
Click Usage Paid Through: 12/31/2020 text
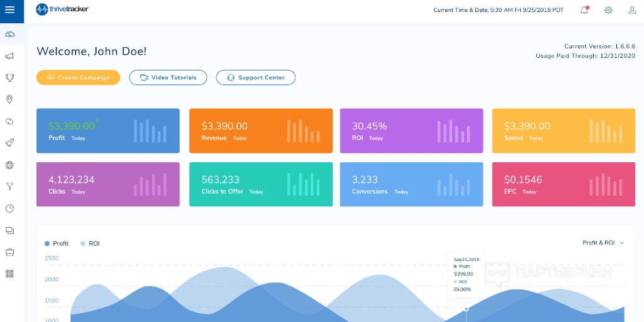(x=586, y=56)
